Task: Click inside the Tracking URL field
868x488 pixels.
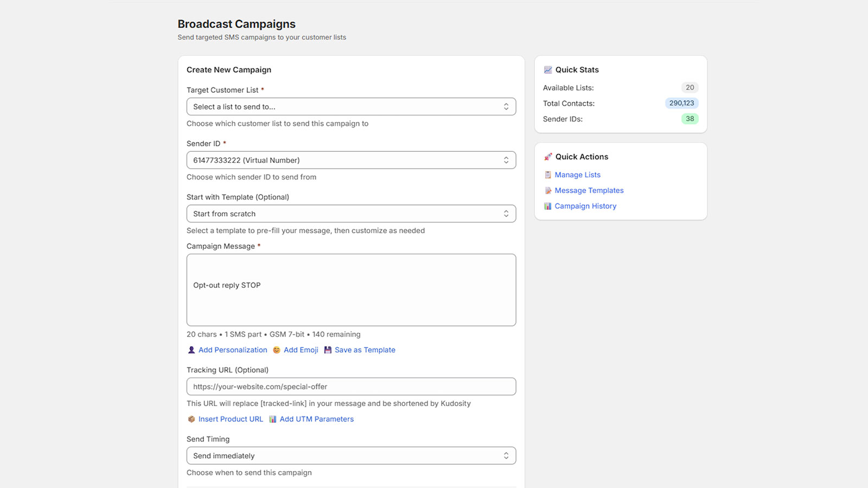Action: [351, 386]
